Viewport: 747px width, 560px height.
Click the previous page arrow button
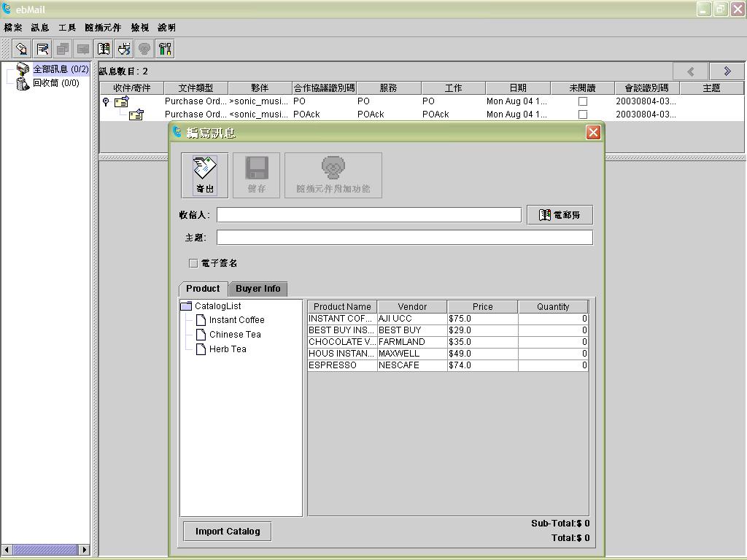click(x=690, y=71)
